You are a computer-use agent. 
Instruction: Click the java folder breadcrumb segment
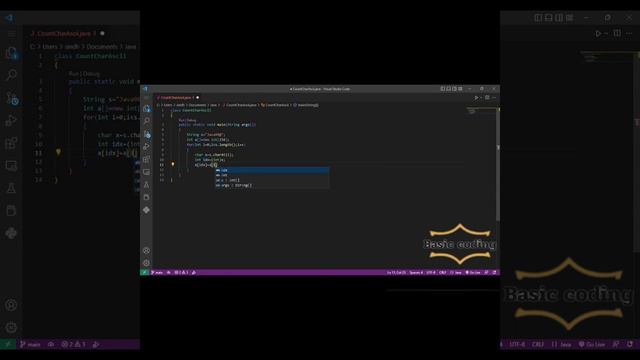(213, 105)
